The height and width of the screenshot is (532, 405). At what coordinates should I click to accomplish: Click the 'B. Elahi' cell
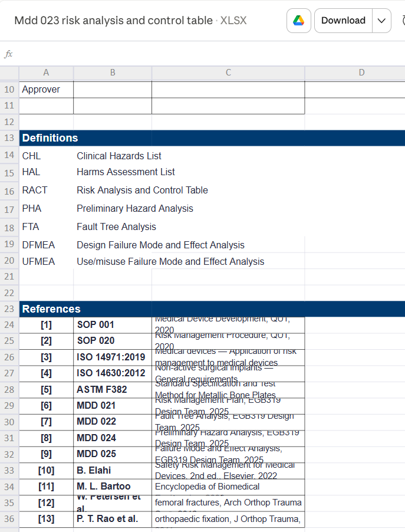click(x=113, y=471)
